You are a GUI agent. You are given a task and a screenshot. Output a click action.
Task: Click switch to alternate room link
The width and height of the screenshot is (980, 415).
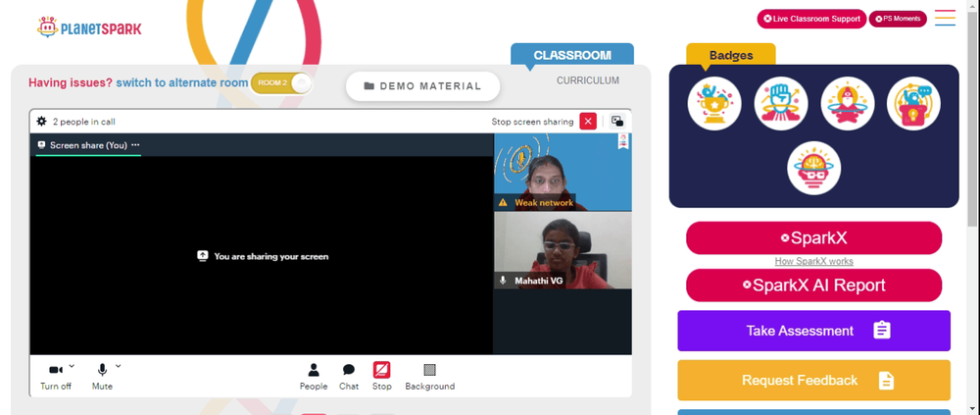(182, 82)
